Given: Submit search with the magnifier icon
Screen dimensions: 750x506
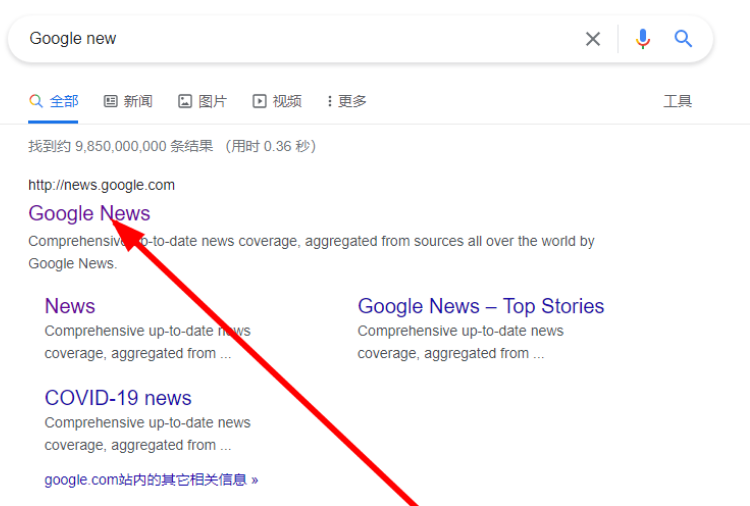Looking at the screenshot, I should click(x=683, y=38).
